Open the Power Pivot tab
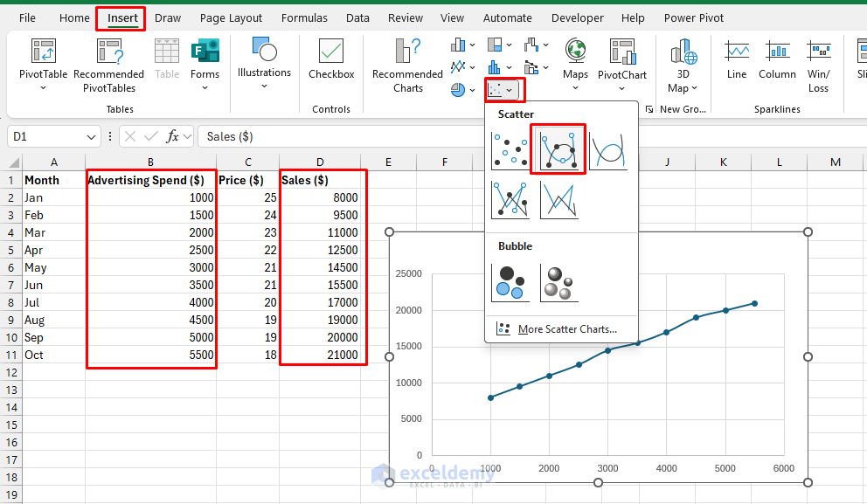 [x=693, y=17]
